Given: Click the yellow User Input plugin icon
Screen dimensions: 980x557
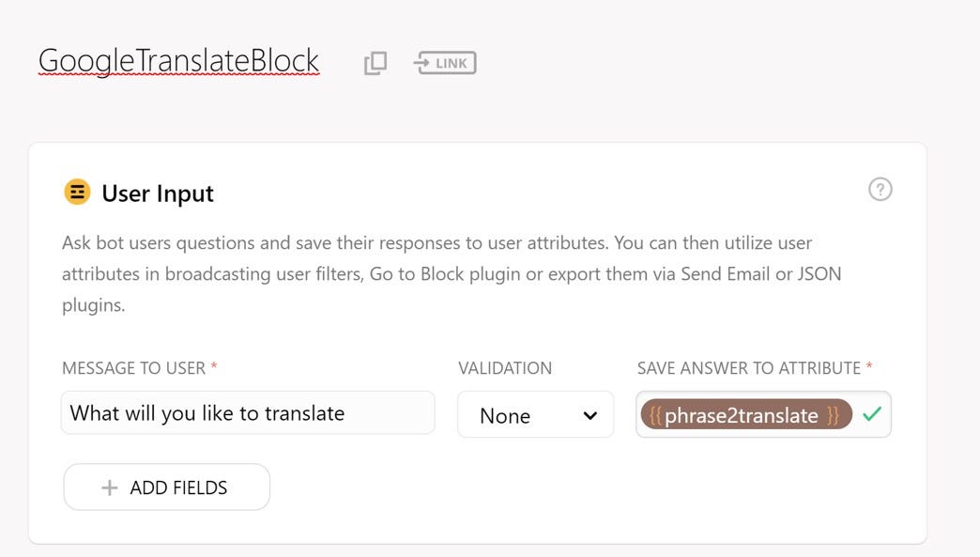Looking at the screenshot, I should tap(77, 193).
